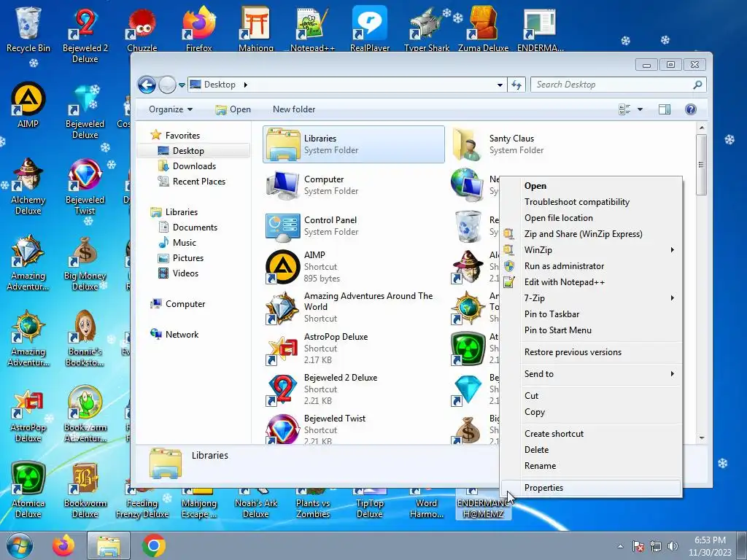Open Chrome from the taskbar
The height and width of the screenshot is (560, 747).
pyautogui.click(x=153, y=546)
